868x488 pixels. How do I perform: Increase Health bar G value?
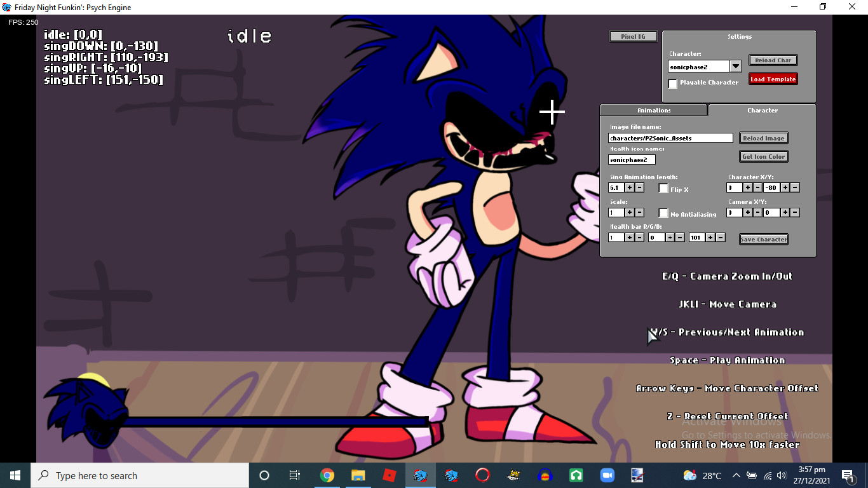670,237
